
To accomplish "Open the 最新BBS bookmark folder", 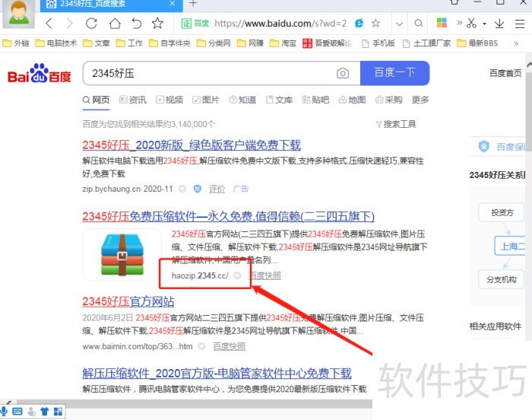I will (x=477, y=43).
